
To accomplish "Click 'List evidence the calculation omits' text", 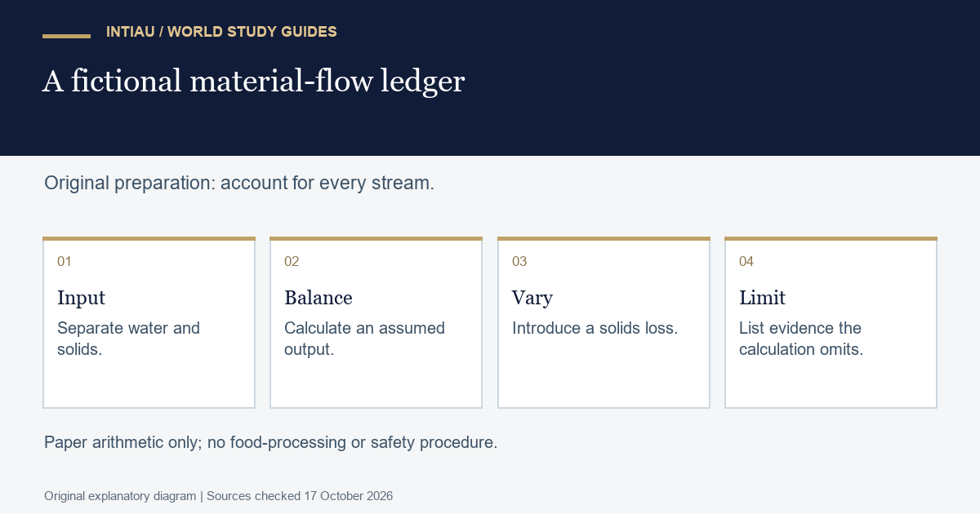I will point(801,339).
